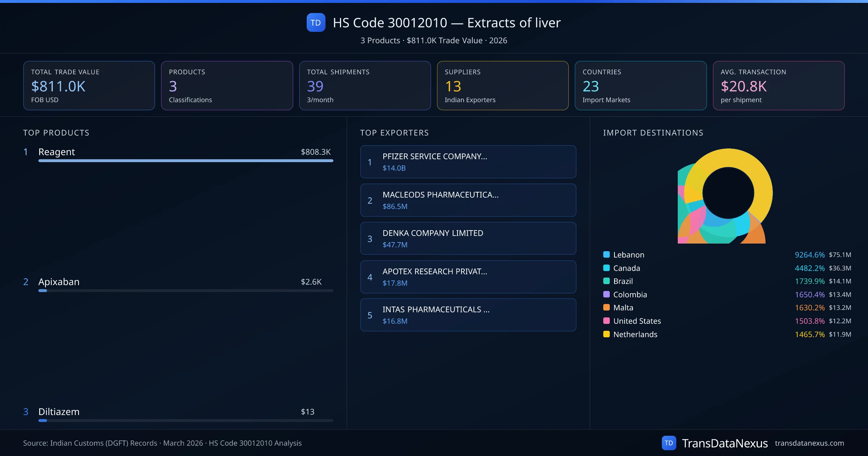
Task: Open the Denka Company Limited card
Action: click(468, 238)
